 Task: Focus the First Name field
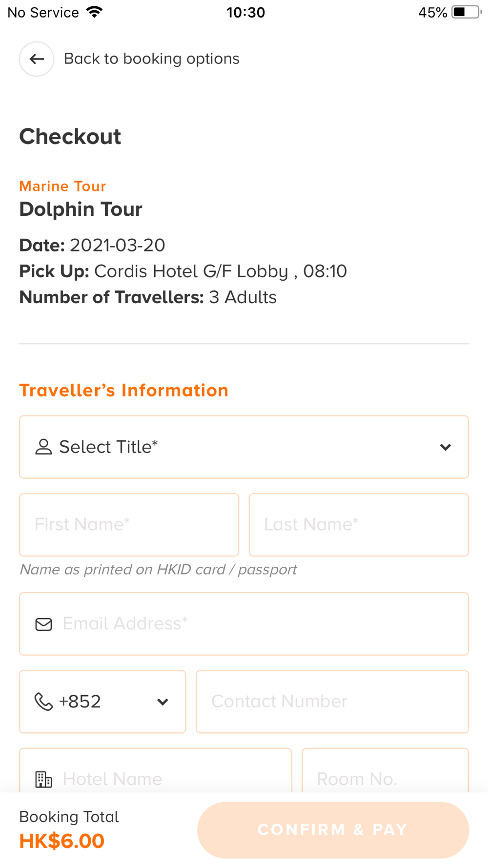click(129, 524)
